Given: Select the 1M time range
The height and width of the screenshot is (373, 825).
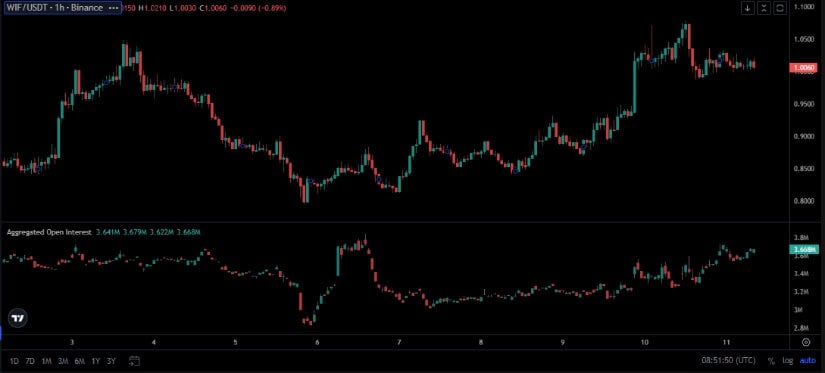Looking at the screenshot, I should [47, 361].
